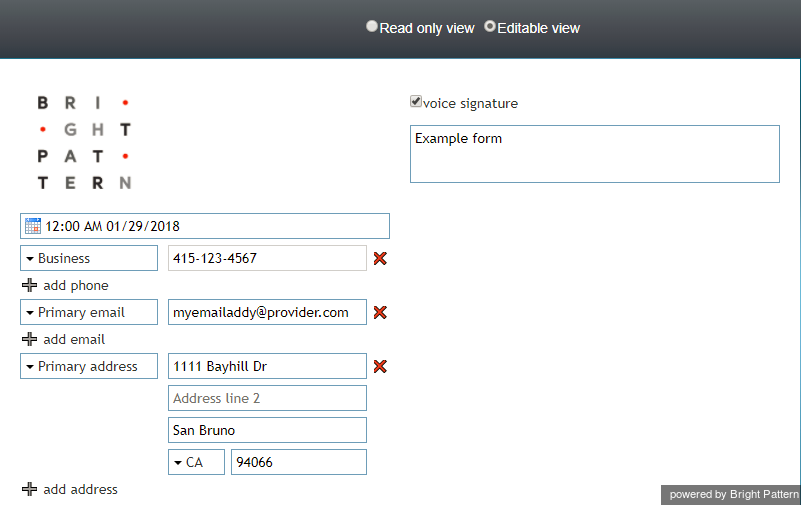Click the 94066 zip code field
The image size is (801, 505).
click(x=299, y=462)
